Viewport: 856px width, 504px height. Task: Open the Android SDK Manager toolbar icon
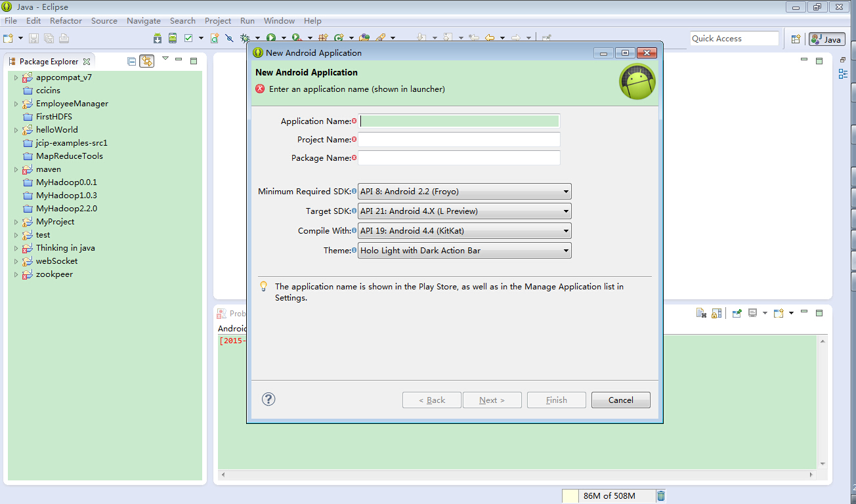click(158, 38)
